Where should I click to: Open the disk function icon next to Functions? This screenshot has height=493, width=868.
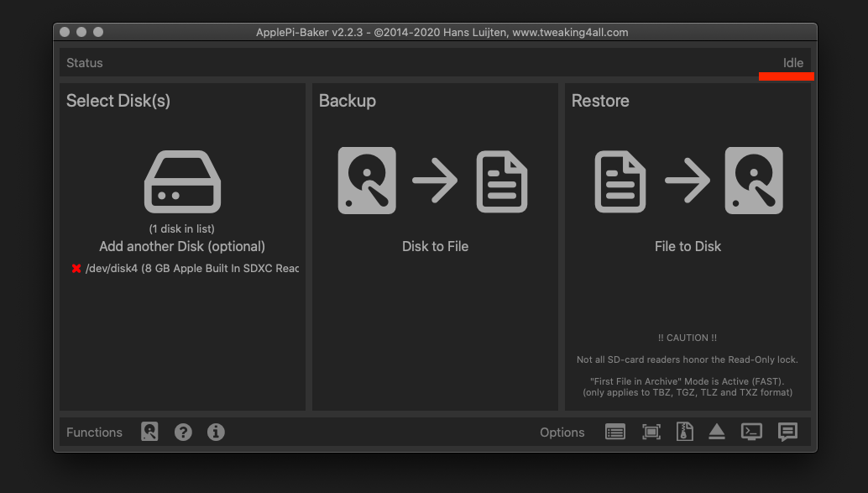pos(149,432)
